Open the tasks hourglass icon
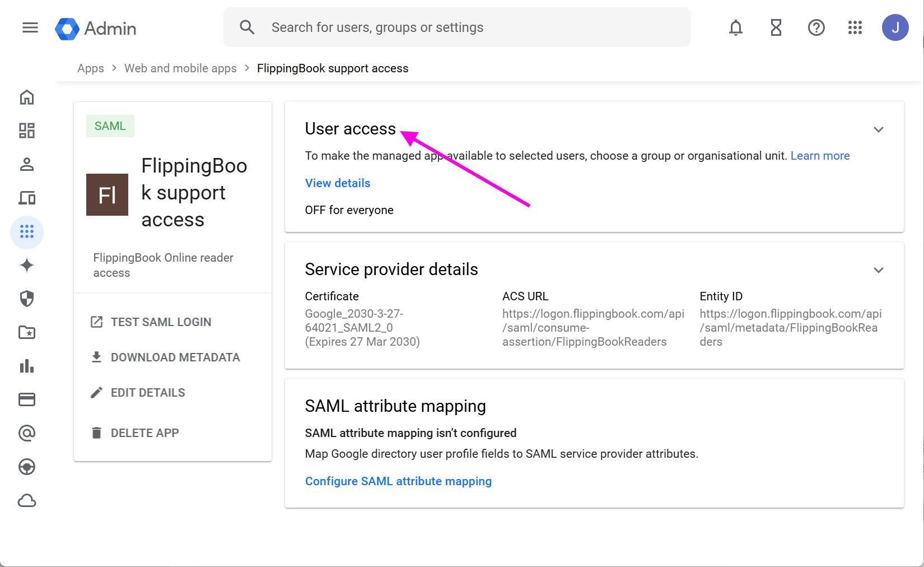 click(776, 27)
